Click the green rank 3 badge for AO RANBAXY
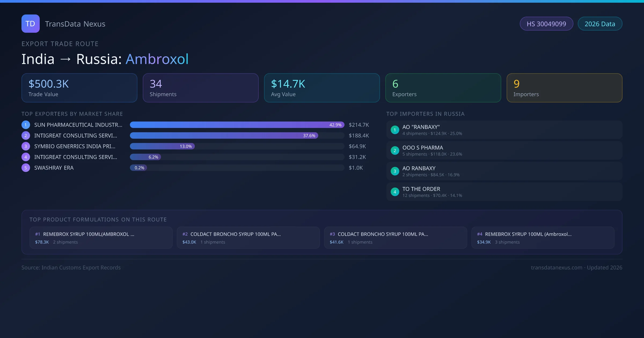Image resolution: width=644 pixels, height=338 pixels. pyautogui.click(x=395, y=171)
